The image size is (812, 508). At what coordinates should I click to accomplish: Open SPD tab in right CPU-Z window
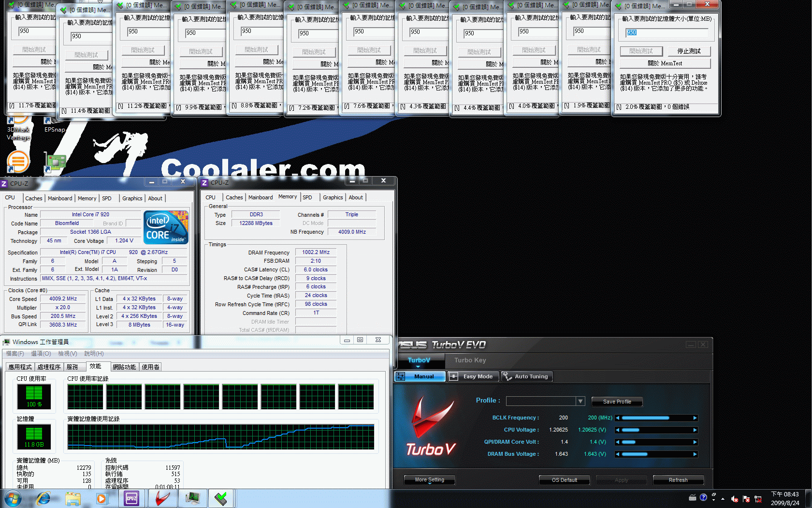tap(307, 197)
